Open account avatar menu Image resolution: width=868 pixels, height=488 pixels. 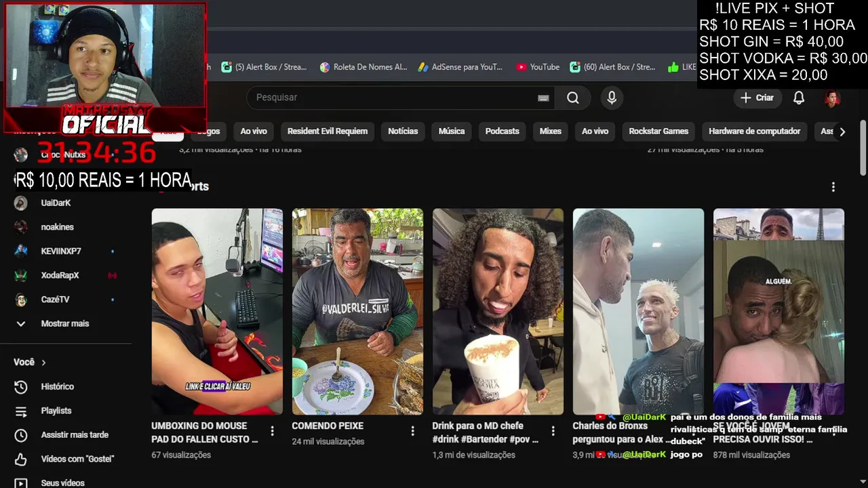tap(832, 98)
